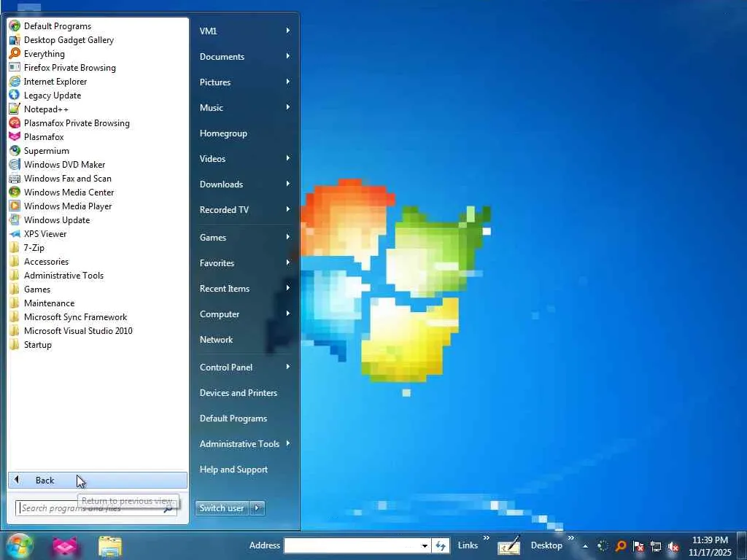Viewport: 747px width, 560px height.
Task: Click the pen input panel taskbar icon
Action: [508, 545]
